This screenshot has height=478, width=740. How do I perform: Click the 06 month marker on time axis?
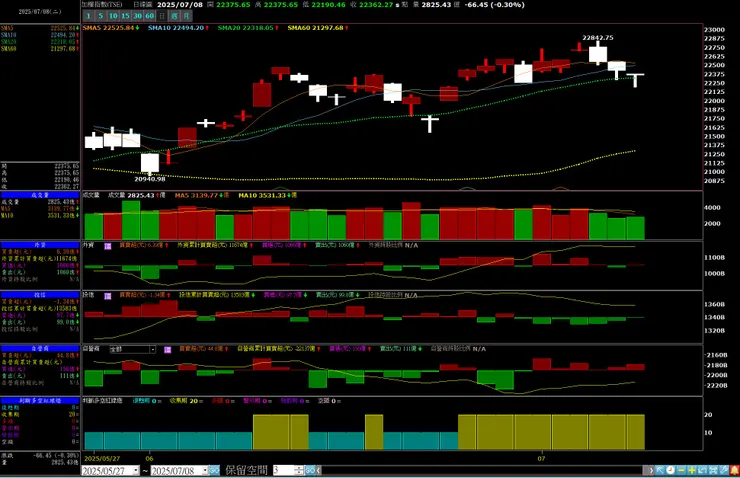[150, 459]
